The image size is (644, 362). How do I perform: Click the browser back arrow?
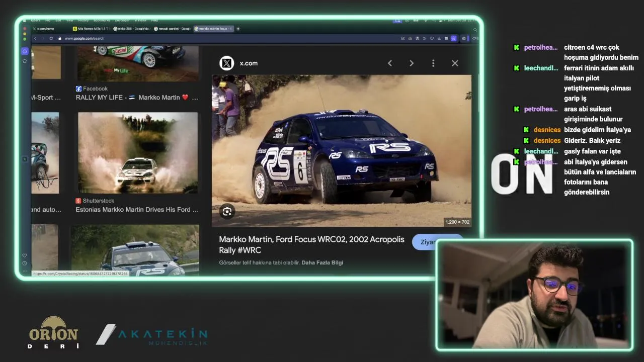35,38
